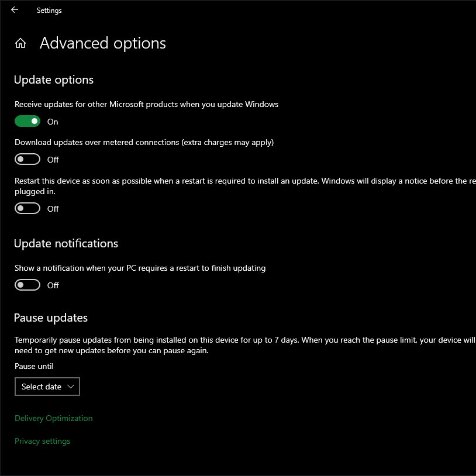Open the Privacy settings link
Viewport: 476px width, 476px height.
(x=42, y=441)
